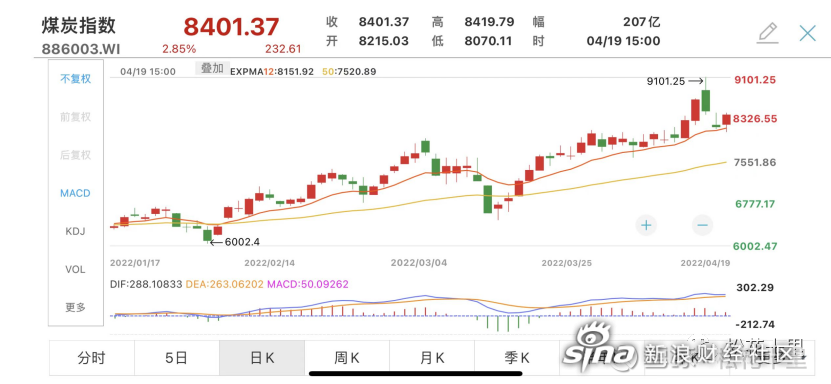
Task: Tap the EXPMA12:8151.92 indicator label
Action: [x=272, y=71]
